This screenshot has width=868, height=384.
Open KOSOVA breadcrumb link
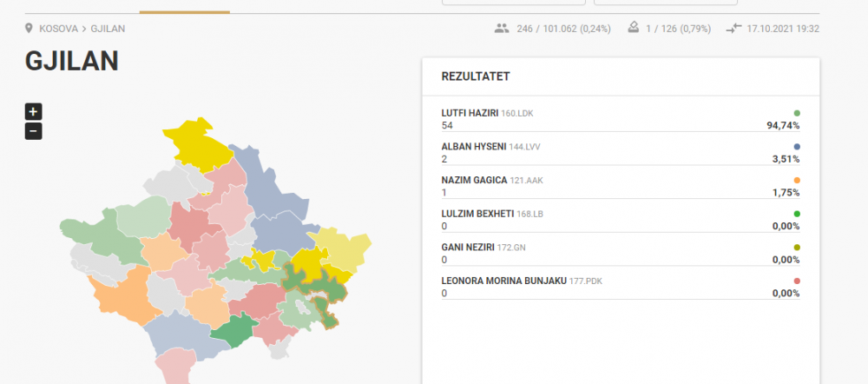[59, 29]
